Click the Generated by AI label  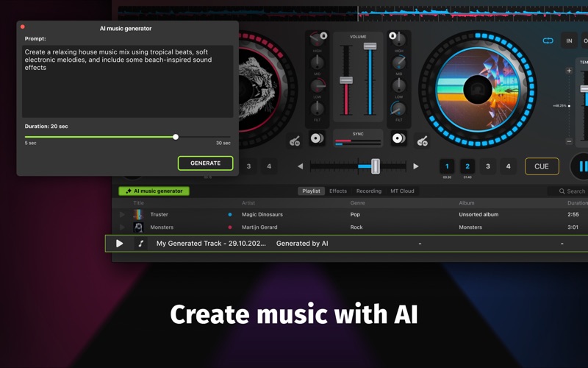[x=302, y=244]
